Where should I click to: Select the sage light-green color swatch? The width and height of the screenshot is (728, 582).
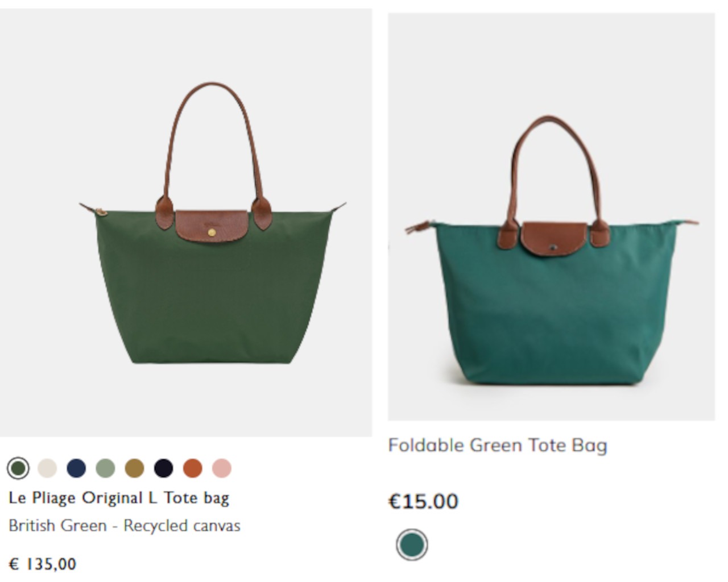[105, 468]
